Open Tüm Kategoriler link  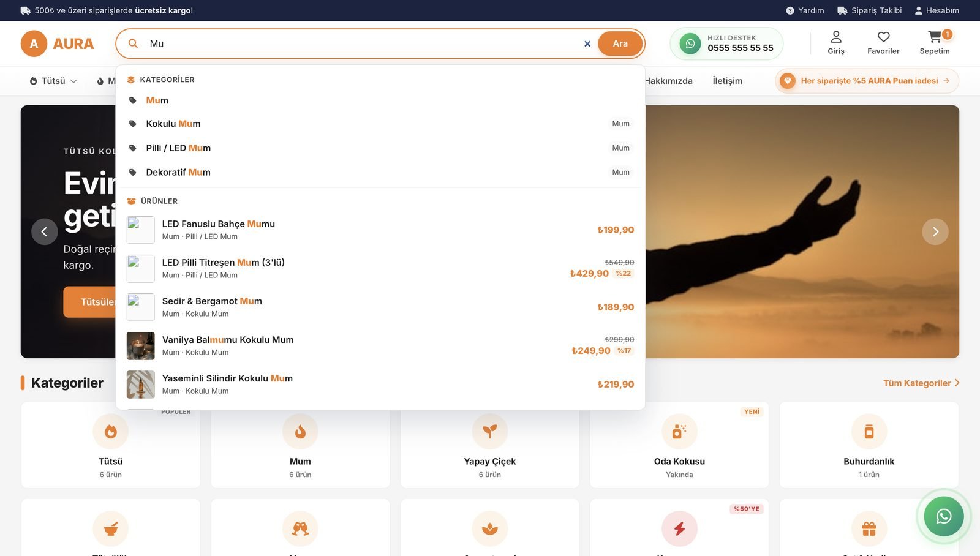coord(921,383)
